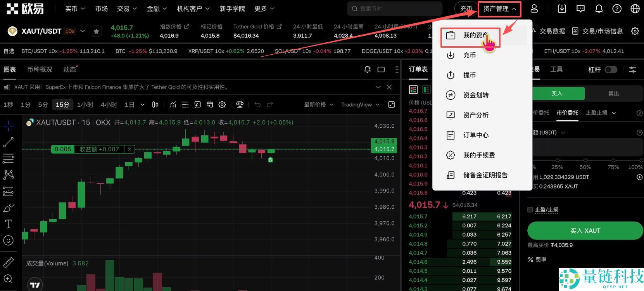The image size is (644, 291).
Task: Click the chart redo arrow
Action: click(x=270, y=105)
